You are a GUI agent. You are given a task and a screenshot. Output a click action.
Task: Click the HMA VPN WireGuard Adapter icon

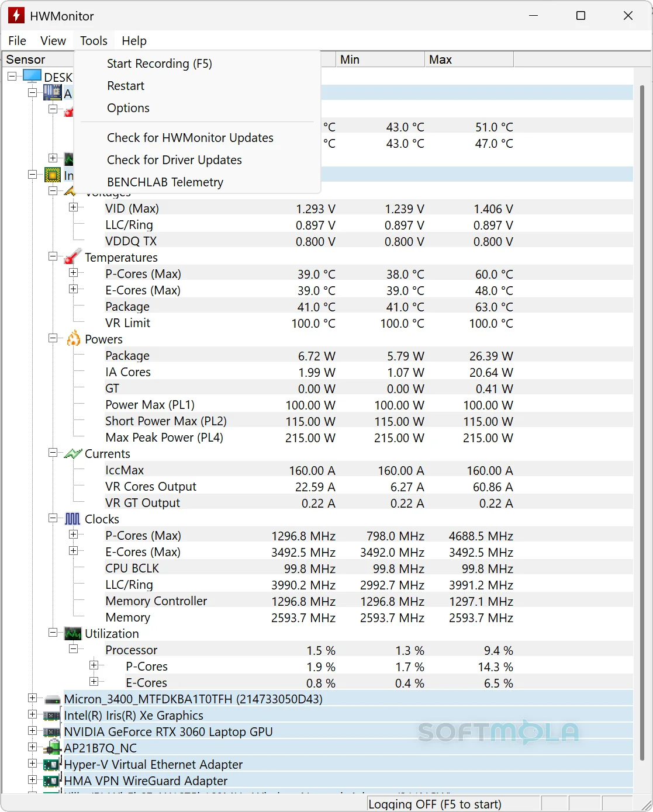pos(52,780)
